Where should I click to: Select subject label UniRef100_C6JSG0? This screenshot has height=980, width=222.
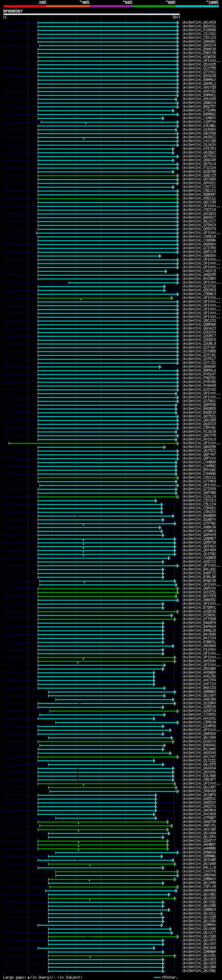point(199,34)
